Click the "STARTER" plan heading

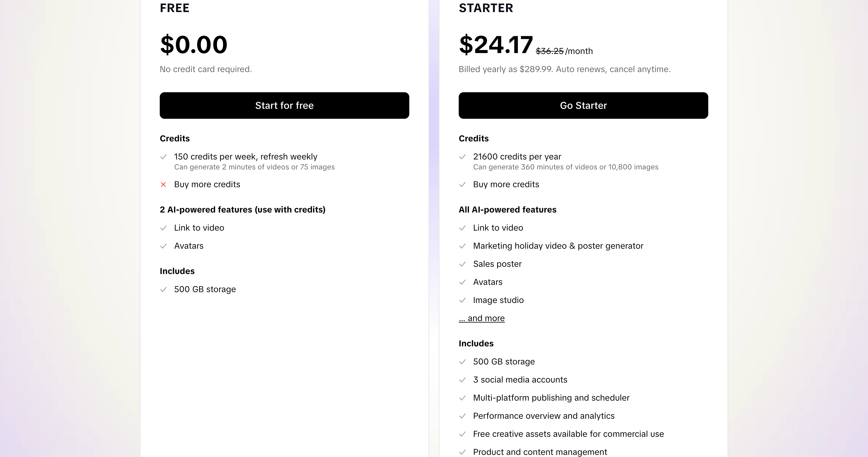[x=486, y=8]
